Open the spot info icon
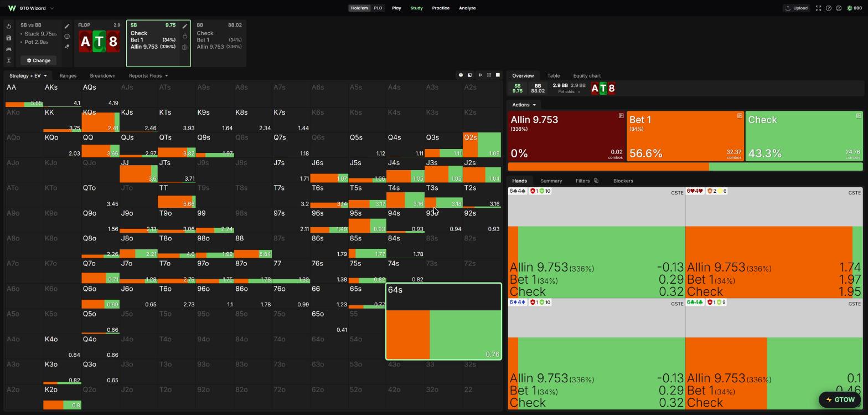 click(67, 37)
